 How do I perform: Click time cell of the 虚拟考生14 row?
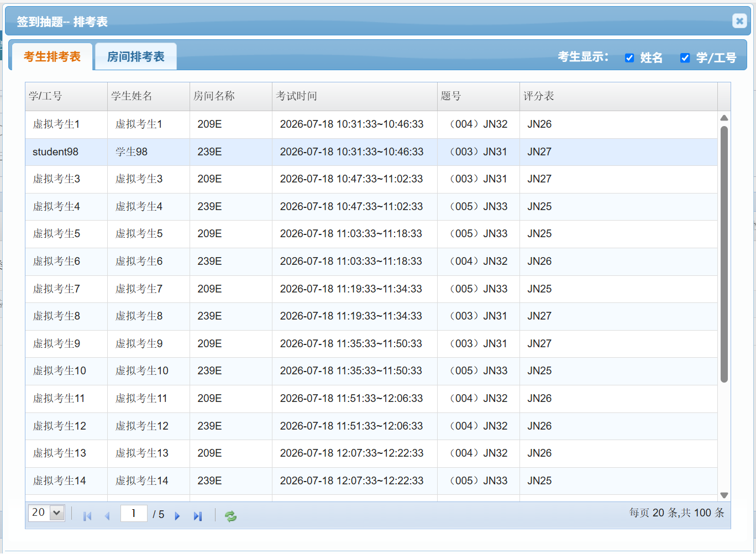click(x=355, y=481)
